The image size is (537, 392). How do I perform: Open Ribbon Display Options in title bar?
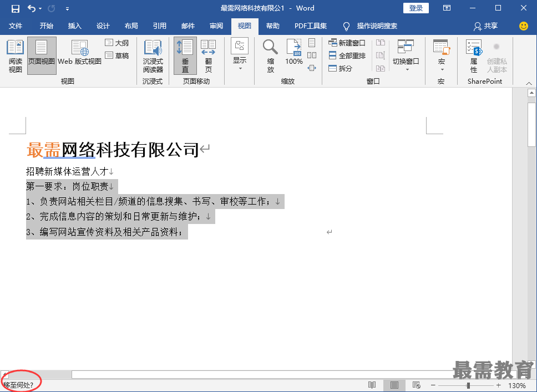(447, 8)
